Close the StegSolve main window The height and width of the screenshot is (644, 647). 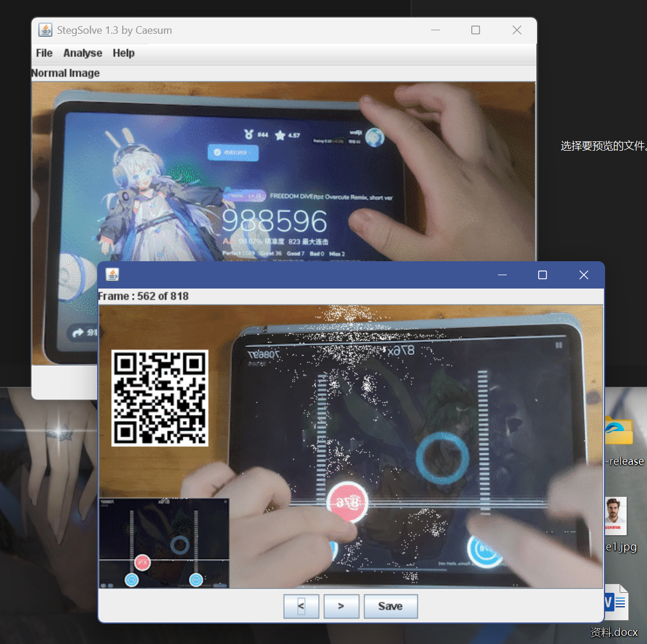tap(517, 30)
